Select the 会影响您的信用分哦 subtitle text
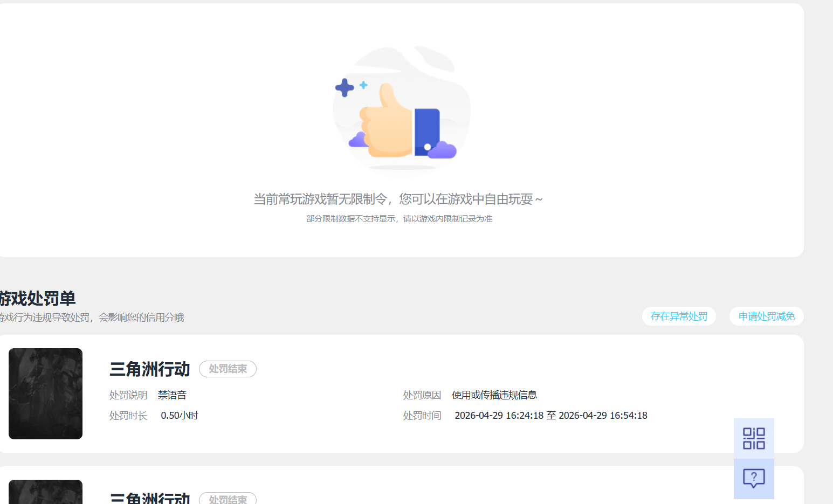 tap(141, 317)
